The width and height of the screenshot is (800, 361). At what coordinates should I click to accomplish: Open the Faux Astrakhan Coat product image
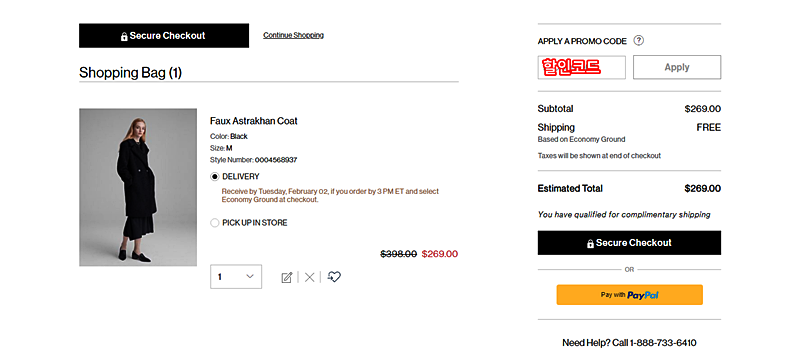138,187
